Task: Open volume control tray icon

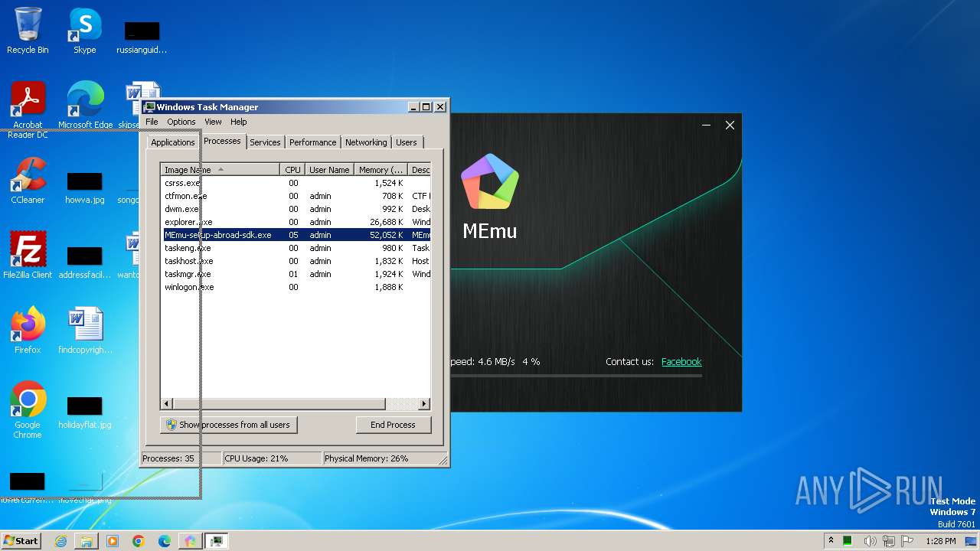Action: click(x=871, y=540)
